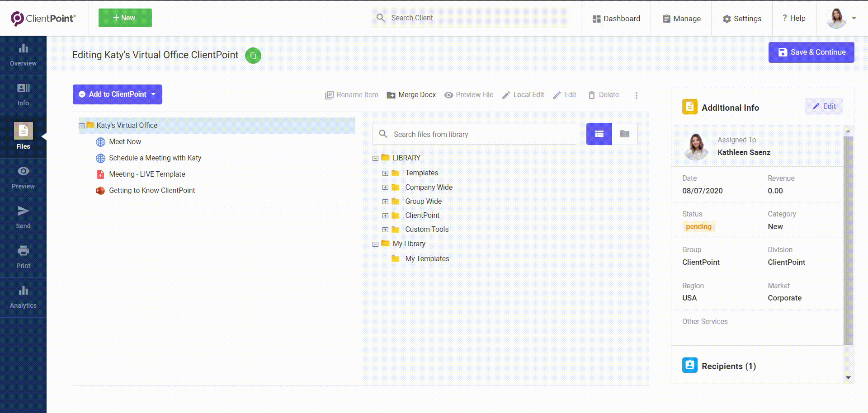868x413 pixels.
Task: Click Rename Item in the toolbar
Action: point(352,95)
